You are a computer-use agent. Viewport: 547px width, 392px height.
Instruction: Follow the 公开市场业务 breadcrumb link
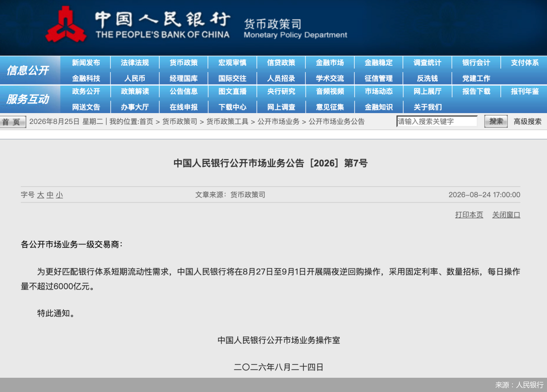(278, 122)
